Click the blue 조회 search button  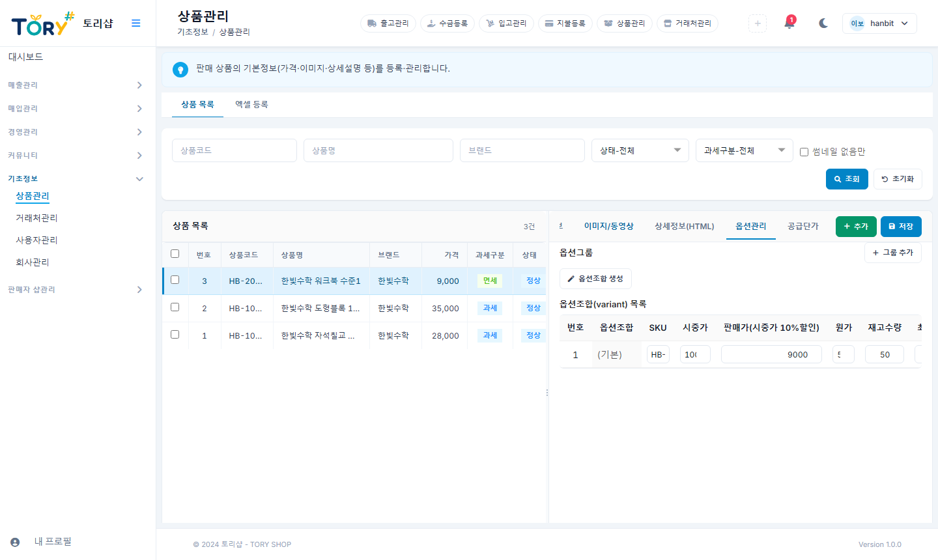[847, 179]
